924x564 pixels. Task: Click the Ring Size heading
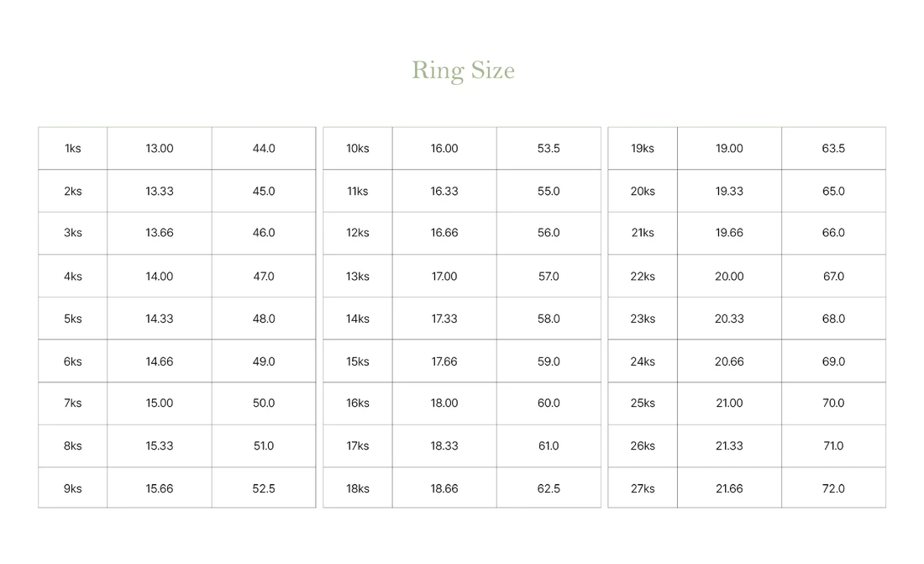(463, 70)
